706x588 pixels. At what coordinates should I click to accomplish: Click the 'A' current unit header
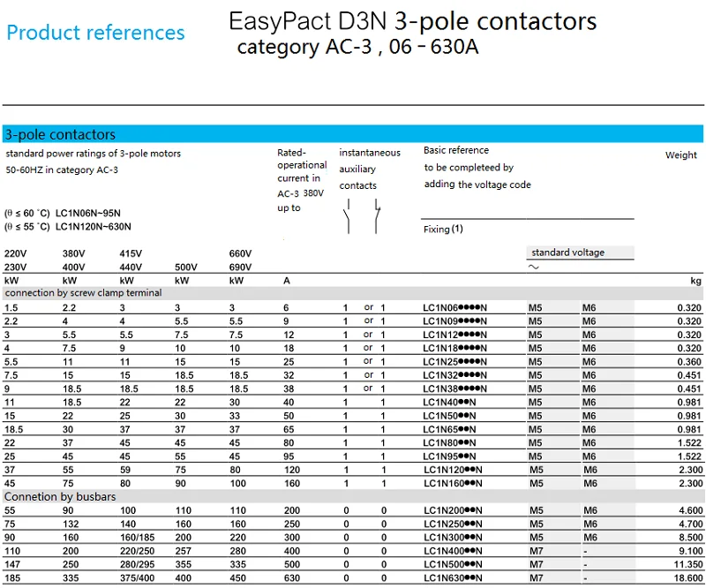pyautogui.click(x=287, y=281)
